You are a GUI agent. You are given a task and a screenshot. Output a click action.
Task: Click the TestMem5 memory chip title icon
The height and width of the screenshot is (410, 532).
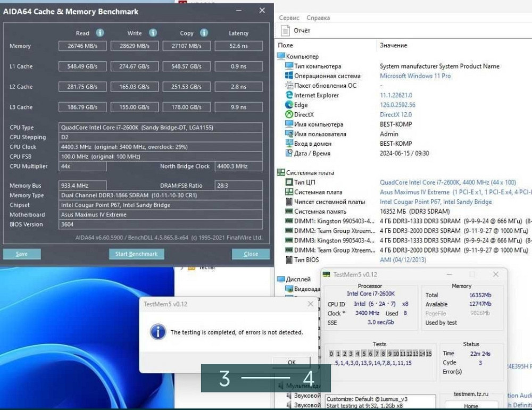pos(327,274)
